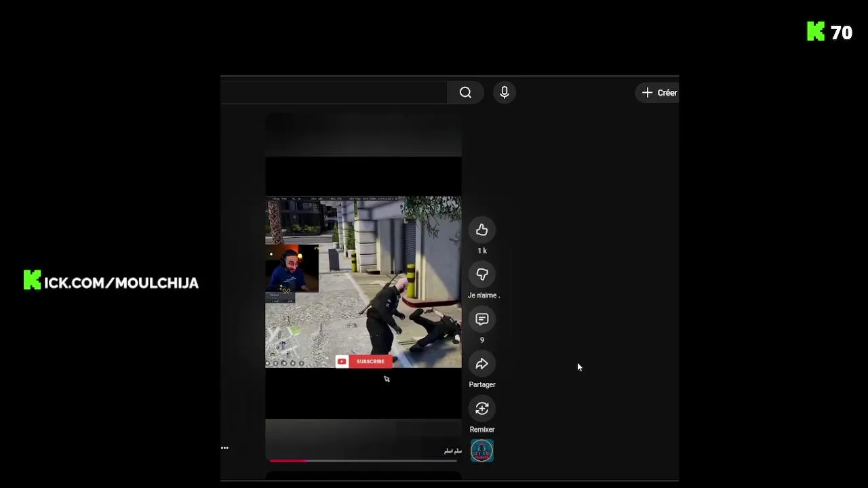Click the '1 k' likes count
868x488 pixels.
tap(482, 251)
